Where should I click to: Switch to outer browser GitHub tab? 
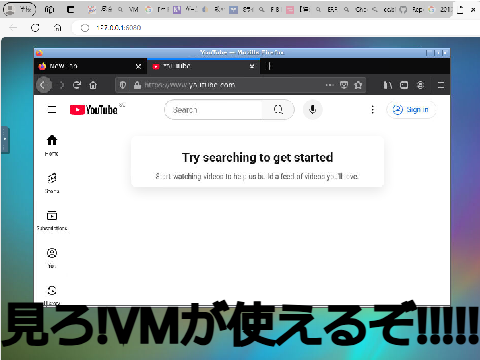point(412,9)
